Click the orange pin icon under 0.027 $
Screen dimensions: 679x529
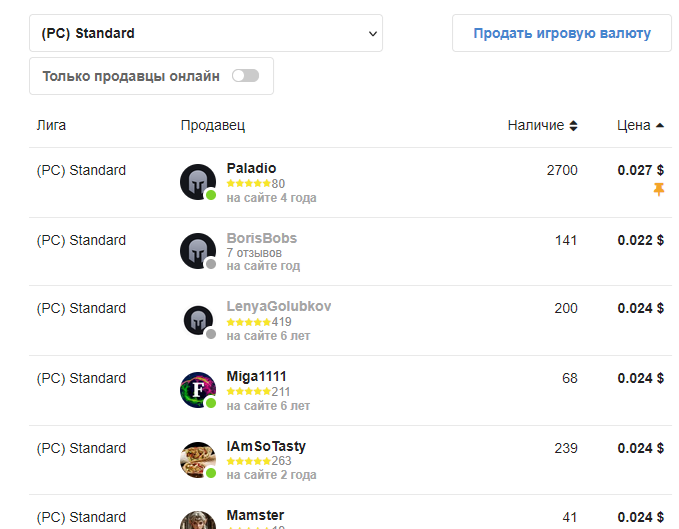(x=659, y=189)
